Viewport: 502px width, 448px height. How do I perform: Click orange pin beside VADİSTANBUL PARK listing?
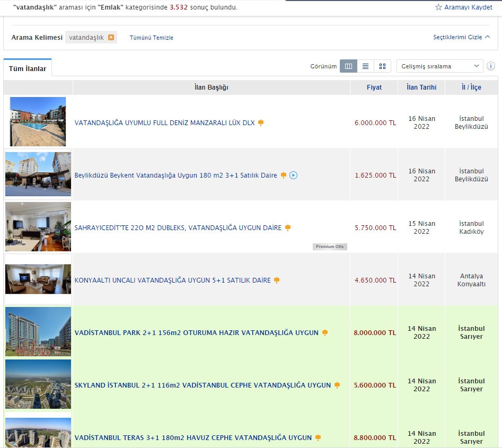click(x=324, y=333)
